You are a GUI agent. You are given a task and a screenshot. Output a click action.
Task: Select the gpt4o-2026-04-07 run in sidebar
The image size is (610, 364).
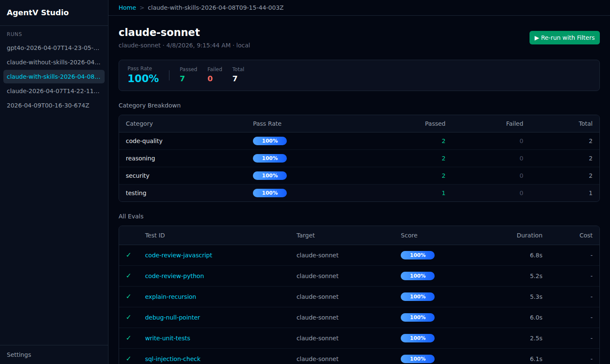tap(54, 48)
